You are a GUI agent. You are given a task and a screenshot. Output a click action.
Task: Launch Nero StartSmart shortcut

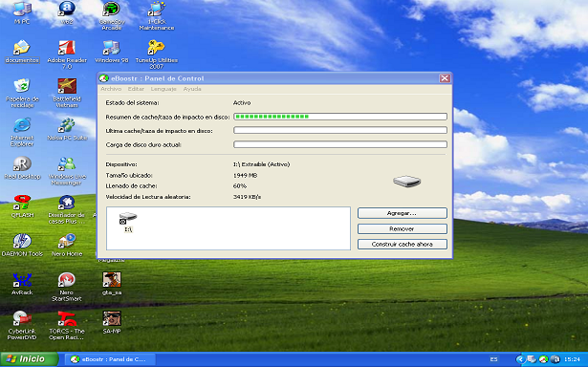[67, 287]
